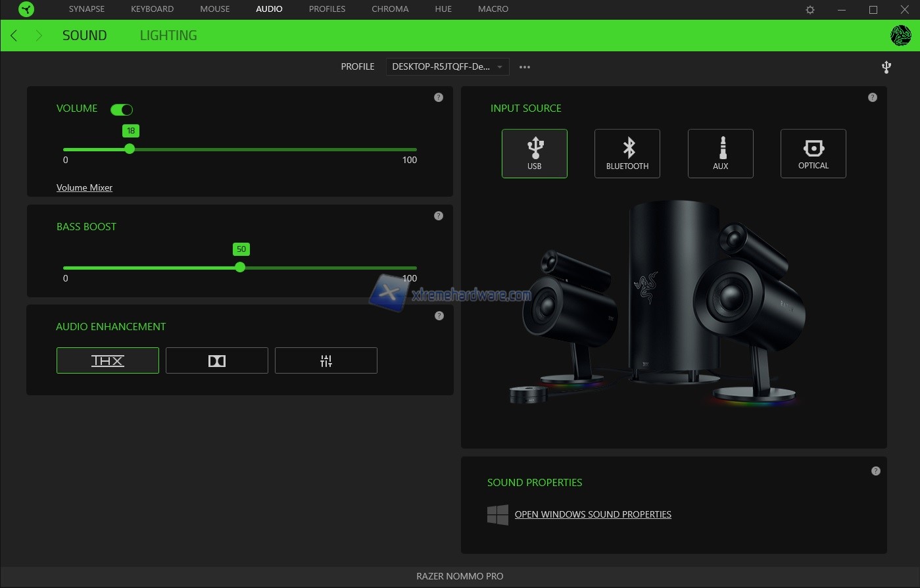Open Windows Sound Properties link

[593, 514]
